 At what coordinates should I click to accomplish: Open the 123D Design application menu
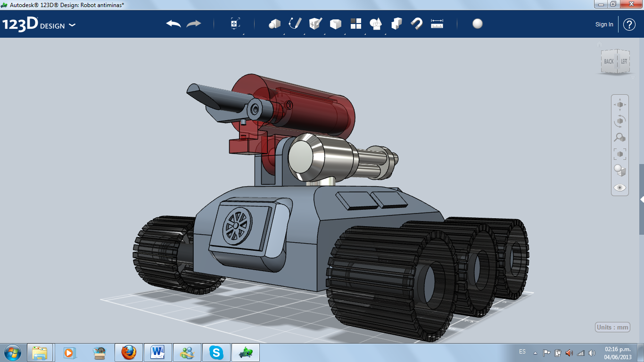pyautogui.click(x=39, y=25)
